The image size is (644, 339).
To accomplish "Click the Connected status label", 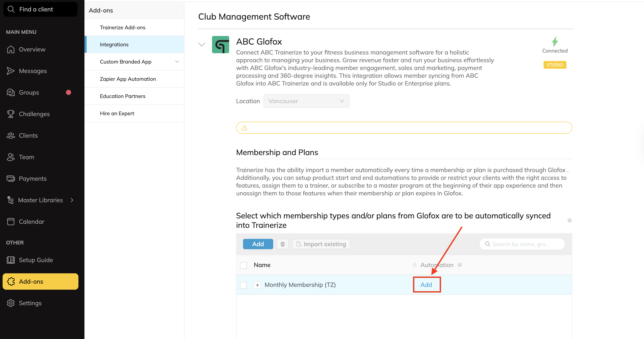I will [555, 51].
